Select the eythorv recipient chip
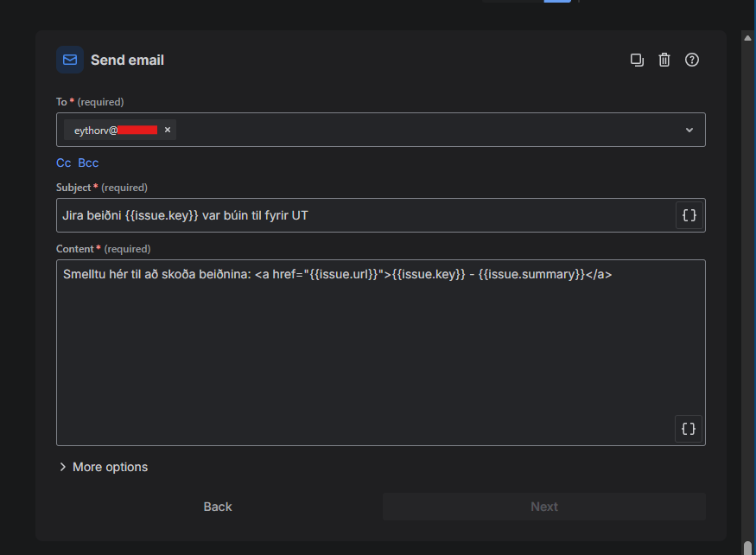This screenshot has height=555, width=756. (x=112, y=130)
